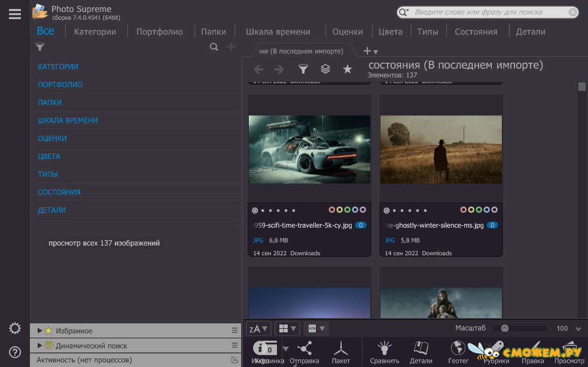Image resolution: width=588 pixels, height=367 pixels.
Task: Set five-star rating on ghostly-winter-silence image
Action: (x=425, y=210)
